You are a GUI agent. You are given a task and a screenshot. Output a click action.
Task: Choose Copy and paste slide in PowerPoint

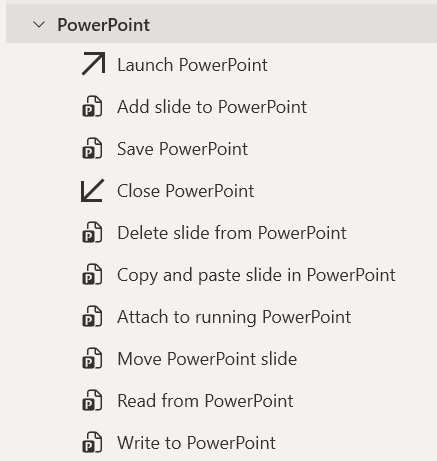(x=256, y=275)
